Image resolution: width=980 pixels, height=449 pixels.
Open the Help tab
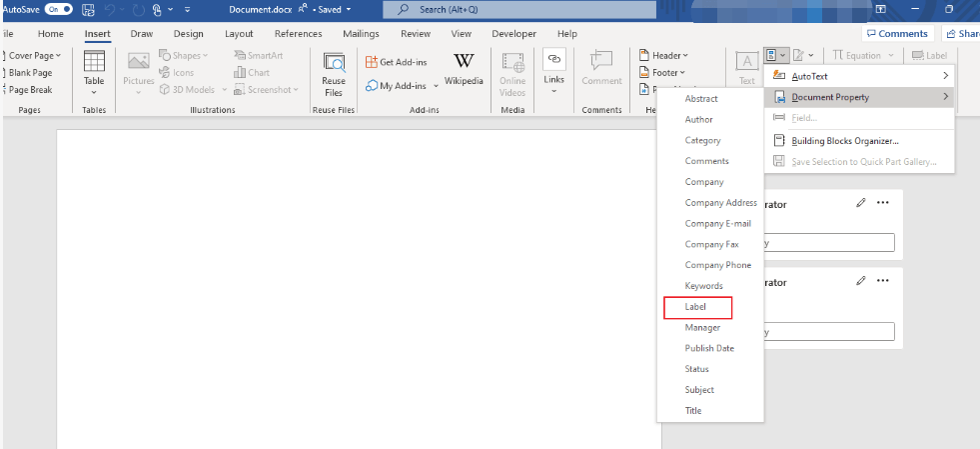[566, 34]
